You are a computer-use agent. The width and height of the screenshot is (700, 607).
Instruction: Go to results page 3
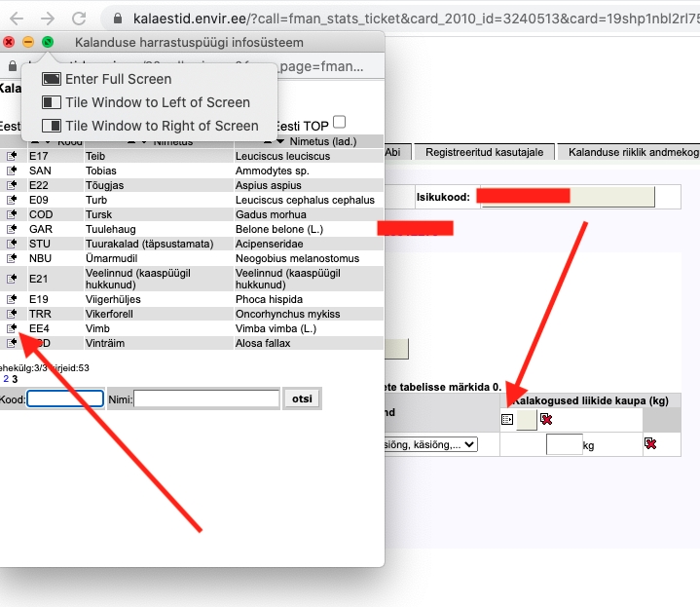(15, 379)
